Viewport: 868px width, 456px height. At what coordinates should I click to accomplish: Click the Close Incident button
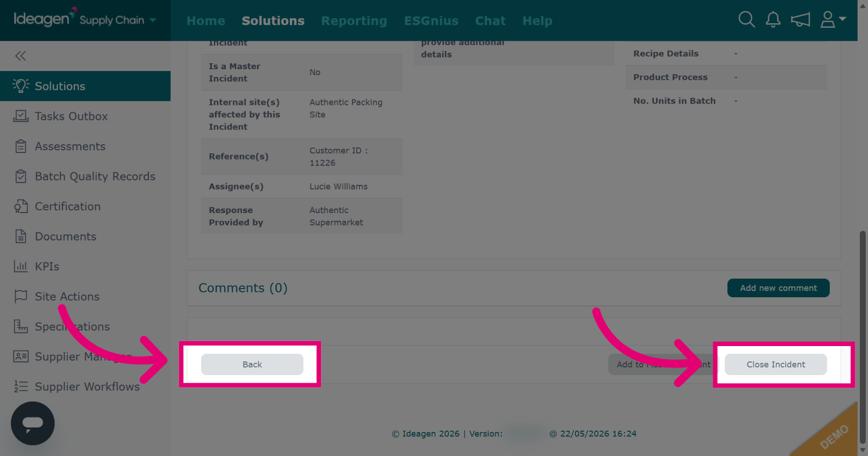pyautogui.click(x=776, y=364)
